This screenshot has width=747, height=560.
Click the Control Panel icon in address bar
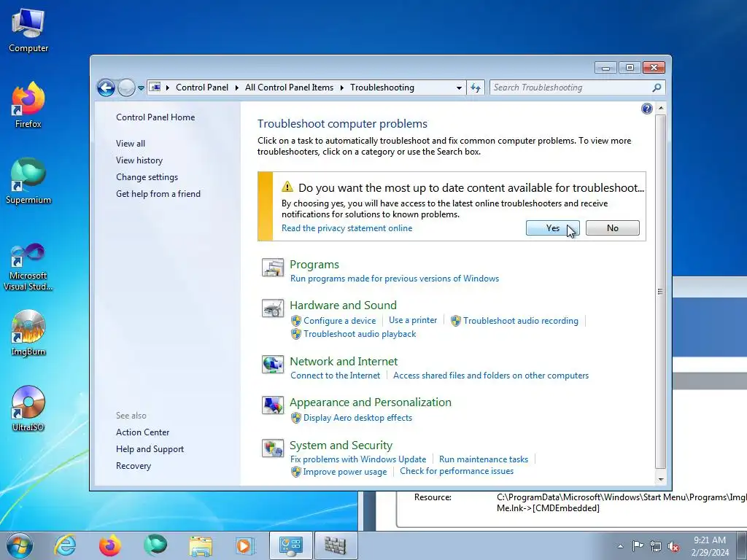[155, 87]
